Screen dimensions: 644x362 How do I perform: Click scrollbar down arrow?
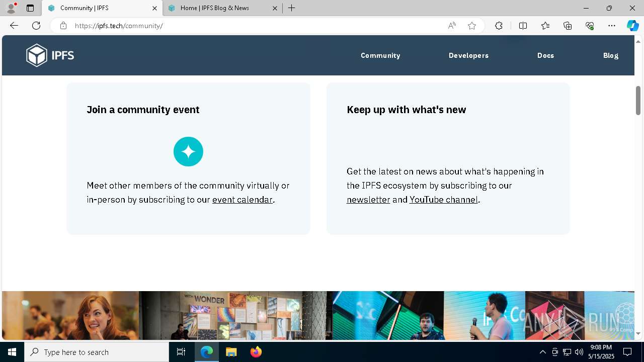638,333
